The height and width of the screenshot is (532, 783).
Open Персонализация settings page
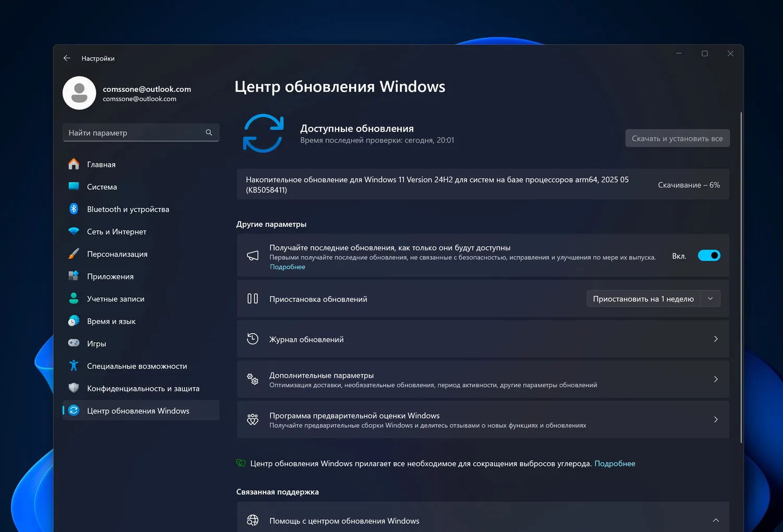pos(141,254)
